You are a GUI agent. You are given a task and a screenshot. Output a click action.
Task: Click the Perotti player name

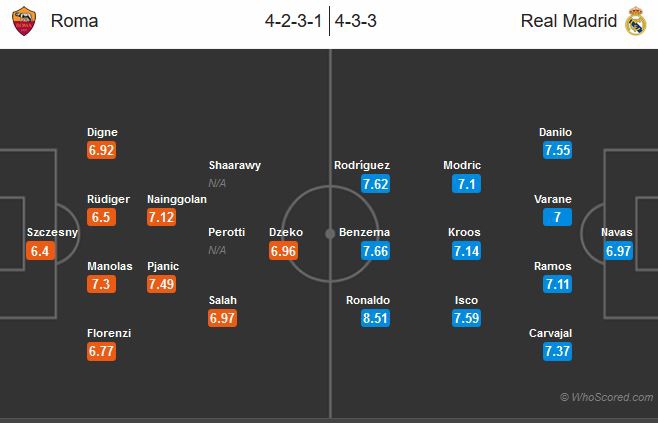pyautogui.click(x=226, y=232)
